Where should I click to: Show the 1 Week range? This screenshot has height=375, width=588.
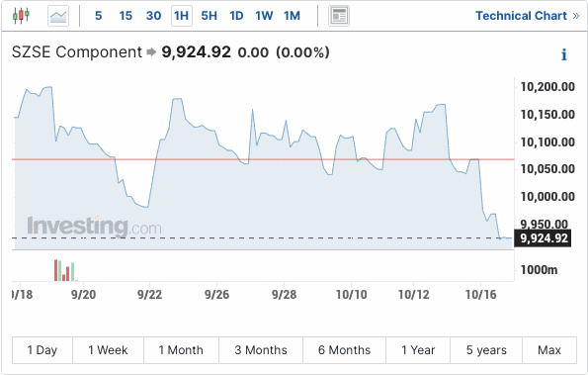(108, 350)
